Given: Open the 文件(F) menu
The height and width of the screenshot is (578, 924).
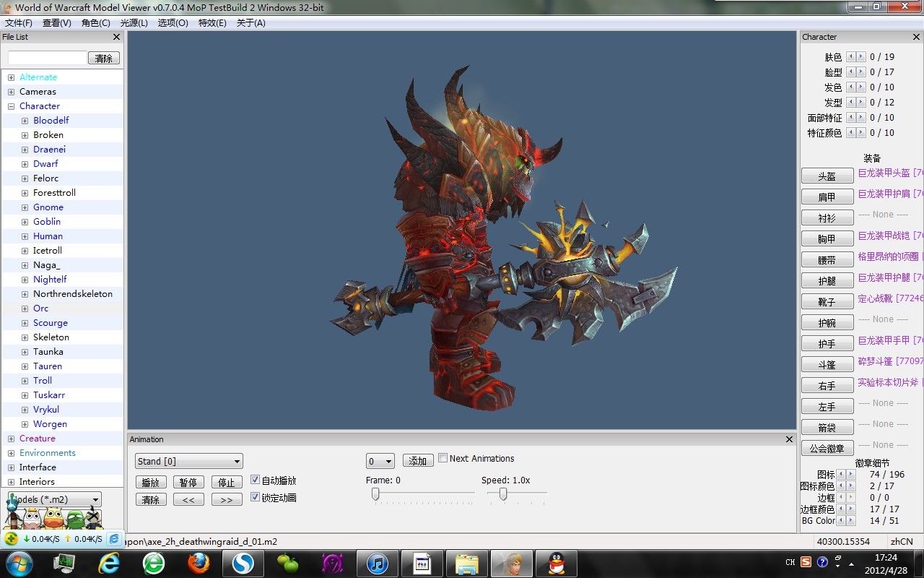Looking at the screenshot, I should click(18, 22).
